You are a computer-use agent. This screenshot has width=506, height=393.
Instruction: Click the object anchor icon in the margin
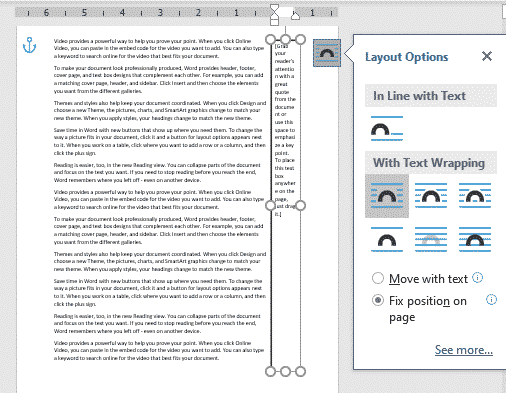coord(29,45)
